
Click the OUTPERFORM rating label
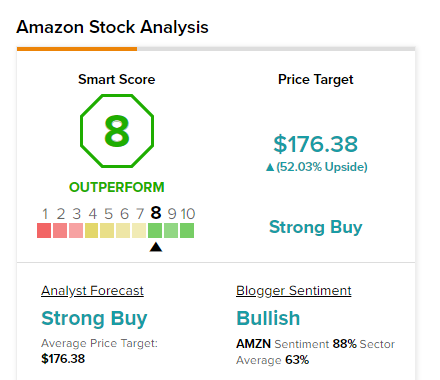point(117,187)
